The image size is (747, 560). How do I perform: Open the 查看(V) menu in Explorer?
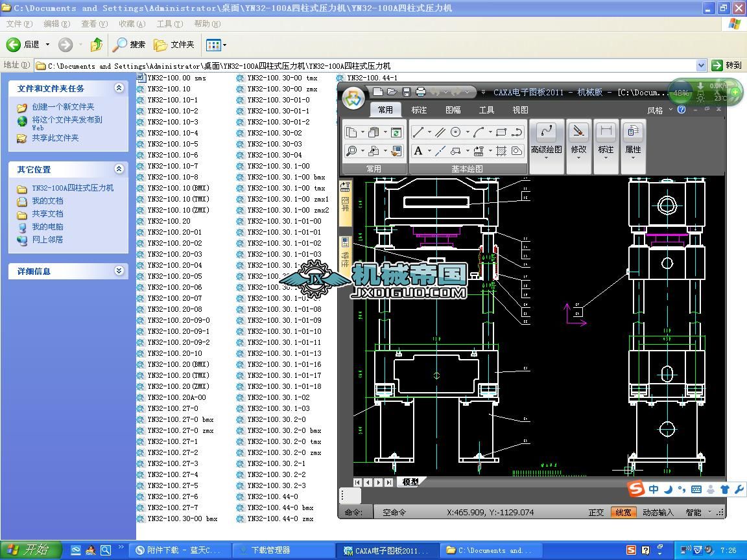(x=94, y=24)
